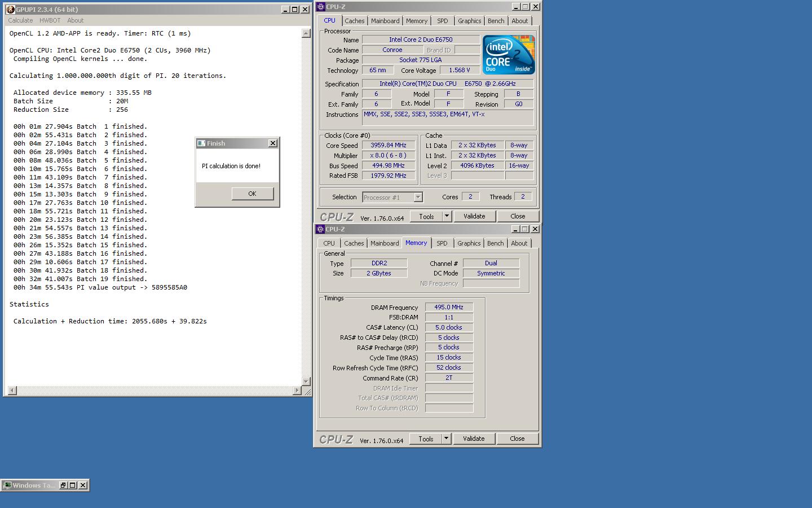Click the Intel Core 2 Duo logo
Screen dimensions: 812x508
coord(509,55)
